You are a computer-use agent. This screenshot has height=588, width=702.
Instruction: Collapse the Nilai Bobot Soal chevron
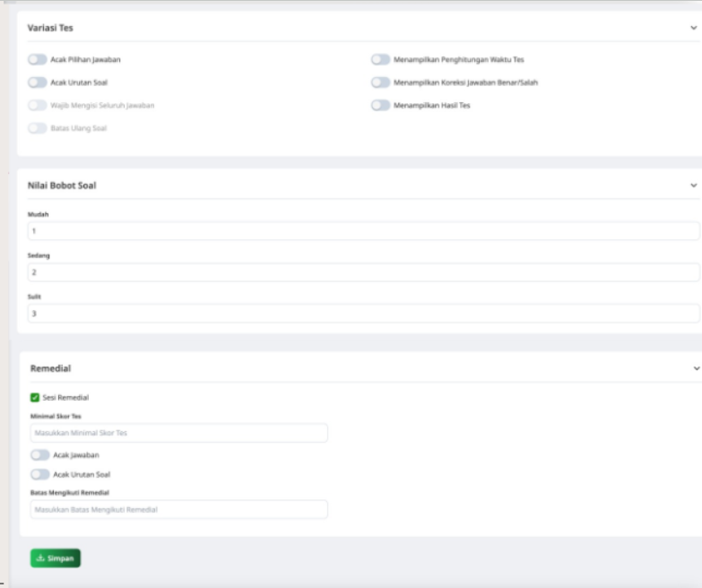[694, 186]
